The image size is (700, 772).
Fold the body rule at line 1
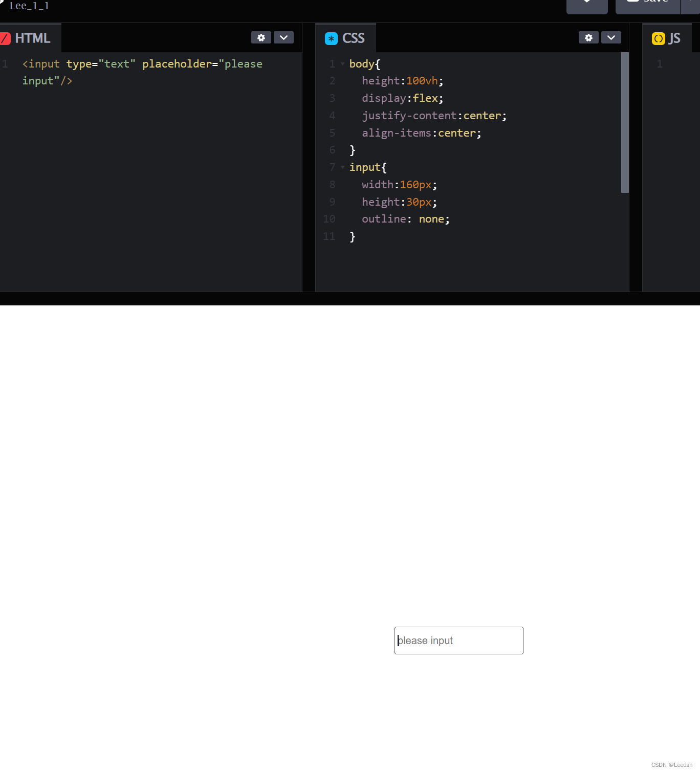pos(342,64)
